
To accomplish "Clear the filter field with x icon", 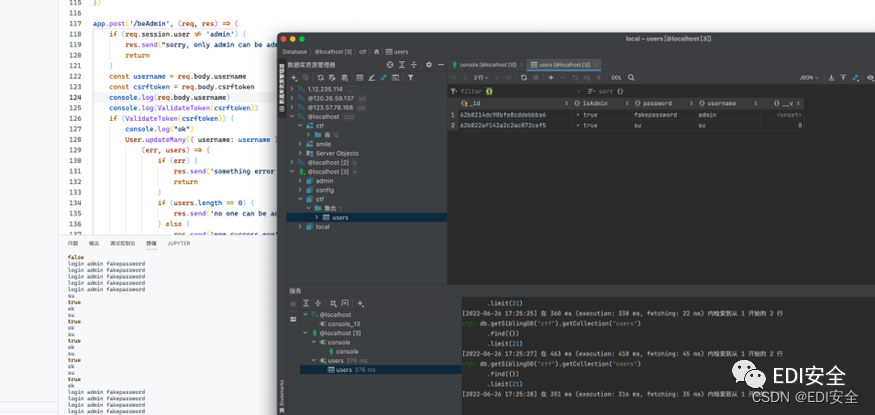I will [x=578, y=91].
